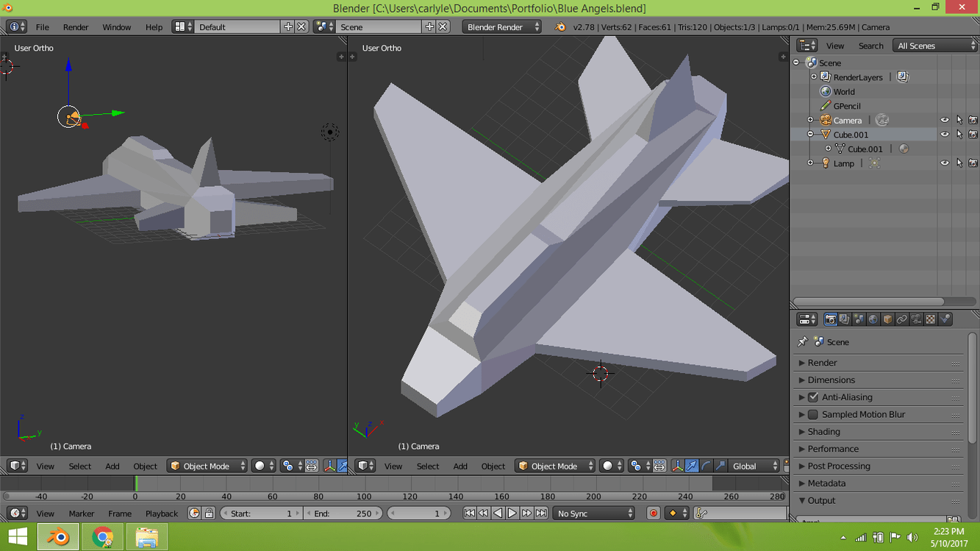This screenshot has height=551, width=980.
Task: Launch Google Chrome from the taskbar
Action: point(102,537)
